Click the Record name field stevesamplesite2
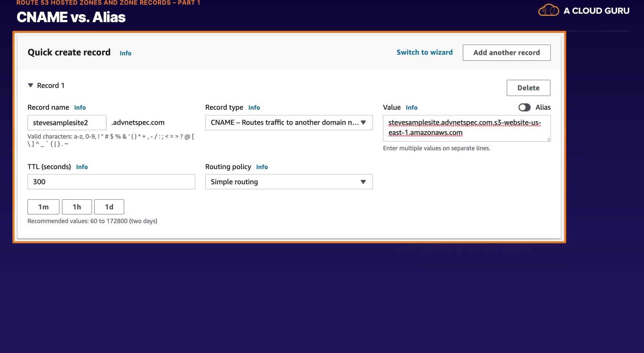 point(67,122)
